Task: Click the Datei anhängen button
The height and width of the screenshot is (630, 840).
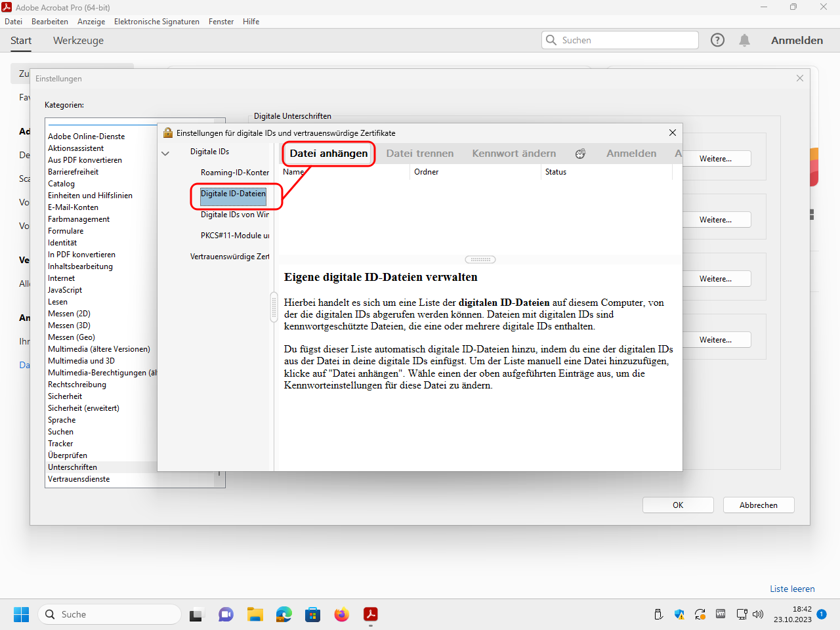Action: pyautogui.click(x=329, y=154)
